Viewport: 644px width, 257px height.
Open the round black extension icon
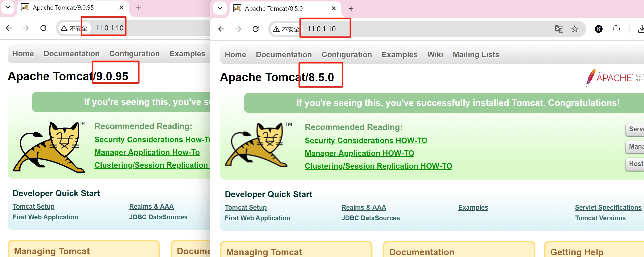598,29
